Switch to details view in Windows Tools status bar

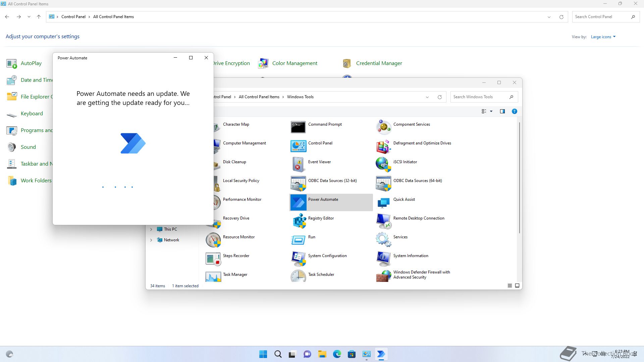click(510, 286)
